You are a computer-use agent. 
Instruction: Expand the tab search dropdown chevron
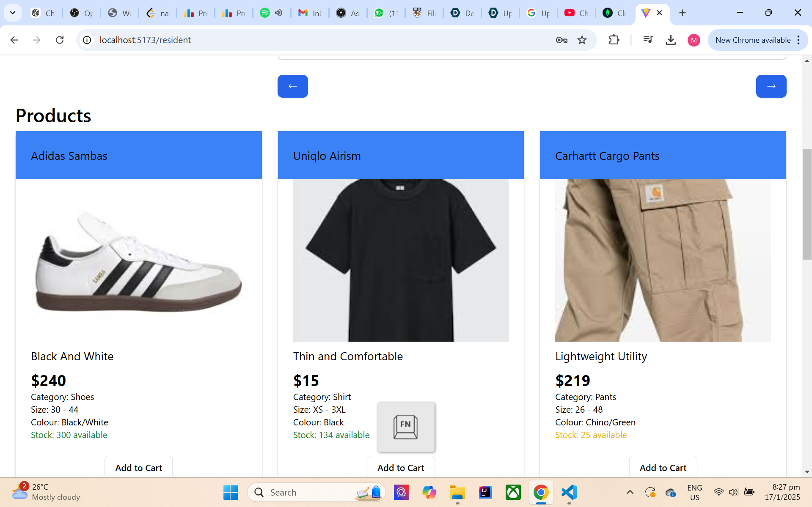tap(13, 13)
